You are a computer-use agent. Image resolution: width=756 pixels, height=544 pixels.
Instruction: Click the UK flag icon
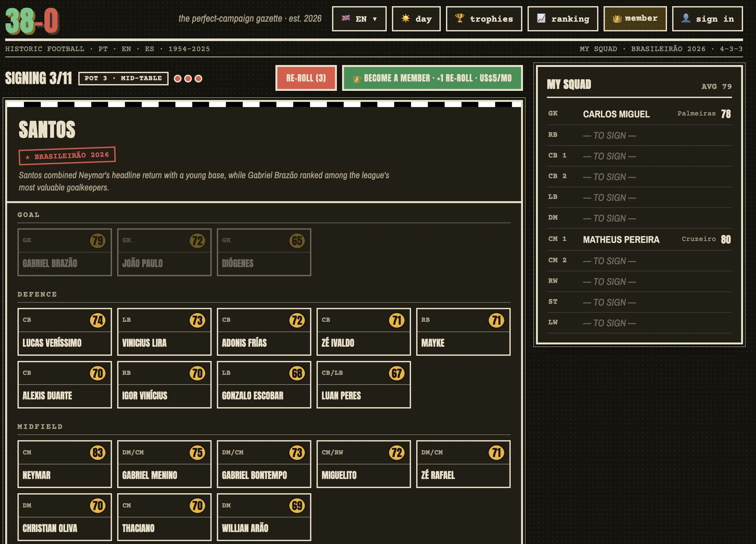[346, 18]
